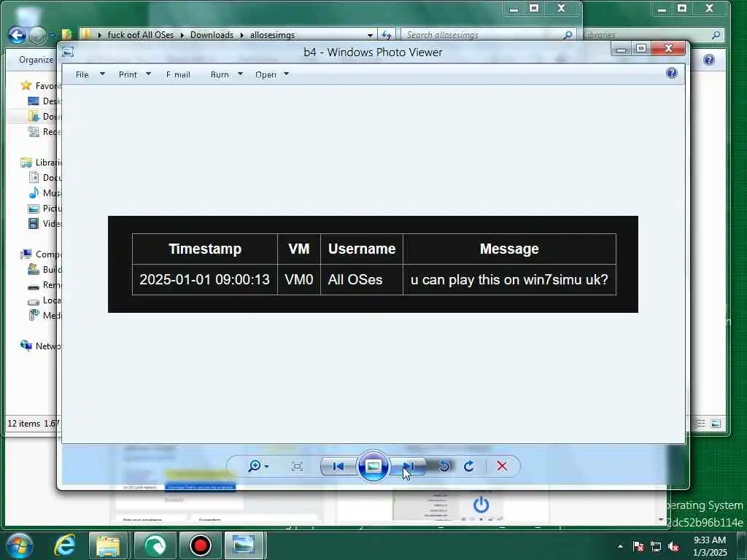Viewport: 747px width, 560px height.
Task: Click the allosesimgs breadcrumb in Explorer
Action: [273, 35]
